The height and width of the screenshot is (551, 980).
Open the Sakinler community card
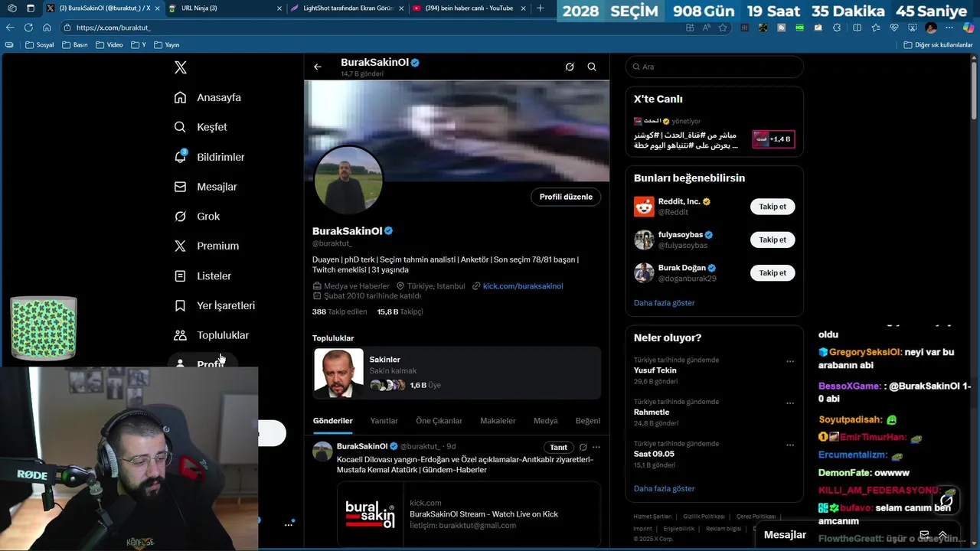(456, 373)
